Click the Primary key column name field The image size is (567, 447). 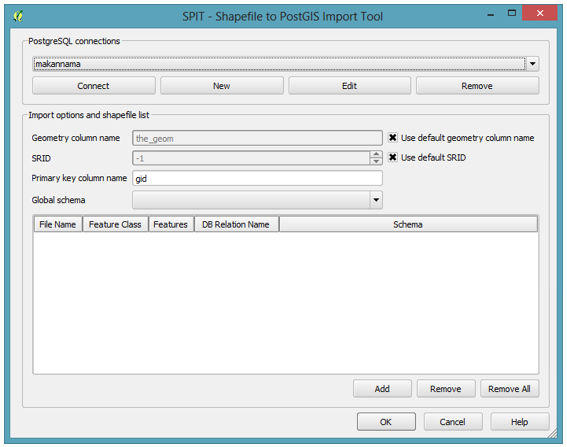[x=257, y=178]
